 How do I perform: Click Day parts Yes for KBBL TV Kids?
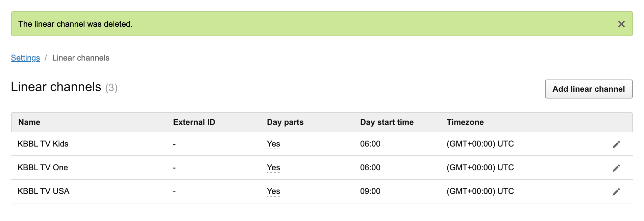pyautogui.click(x=273, y=144)
